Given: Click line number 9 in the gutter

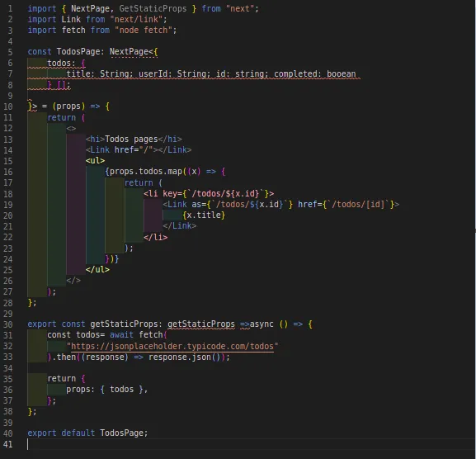Looking at the screenshot, I should (x=11, y=96).
